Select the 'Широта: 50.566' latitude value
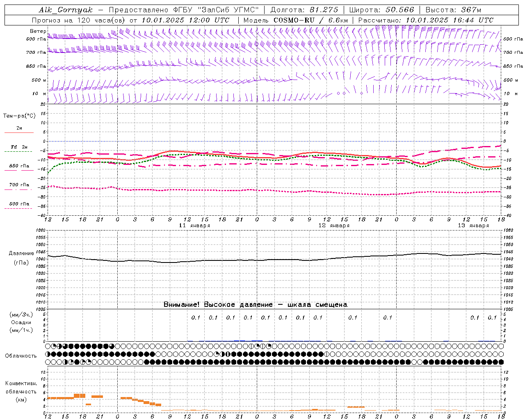Image resolution: width=525 pixels, height=420 pixels. (x=381, y=10)
